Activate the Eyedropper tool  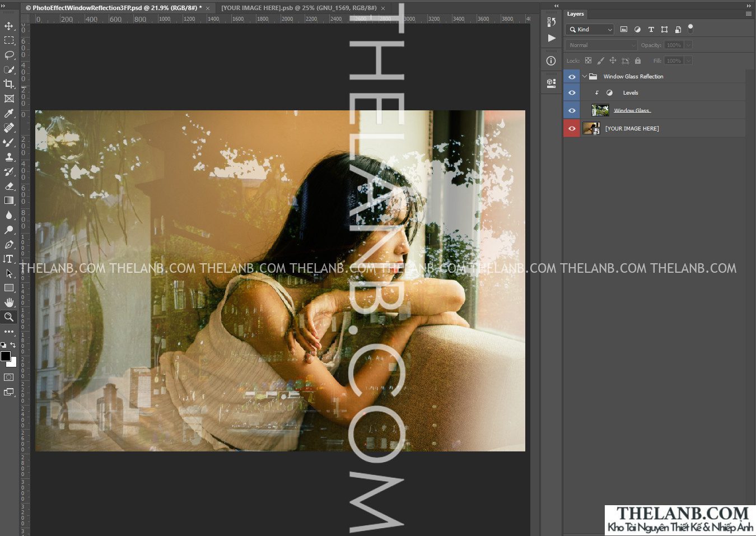point(9,114)
